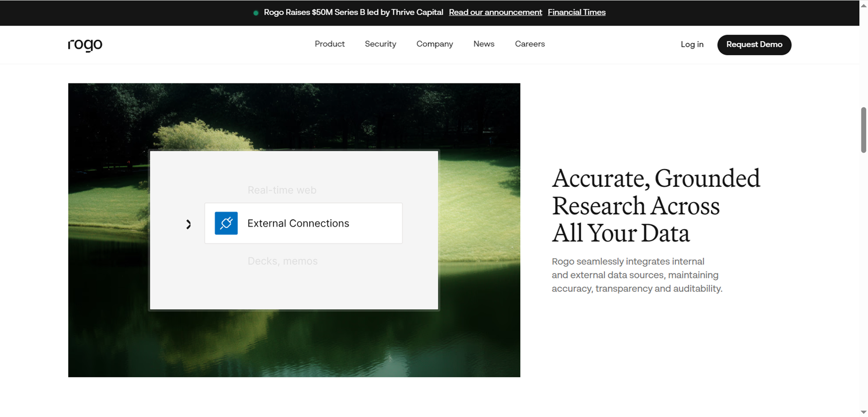This screenshot has width=868, height=417.
Task: Click the Log in link
Action: tap(692, 45)
